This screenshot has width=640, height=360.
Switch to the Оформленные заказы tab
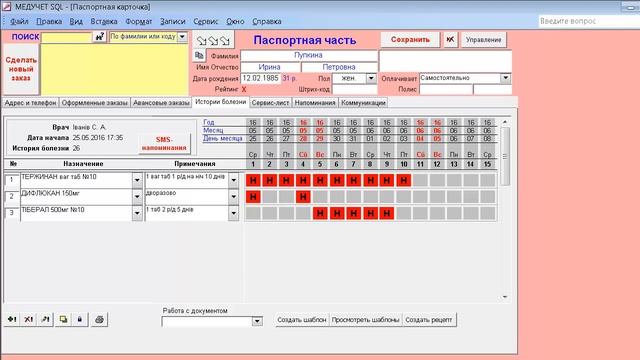(x=95, y=103)
